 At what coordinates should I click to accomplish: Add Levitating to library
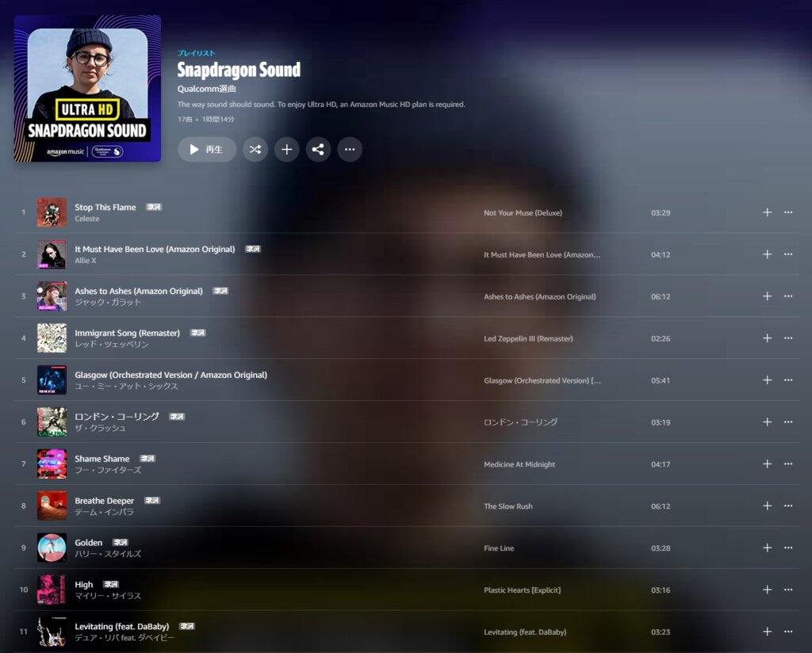tap(767, 632)
